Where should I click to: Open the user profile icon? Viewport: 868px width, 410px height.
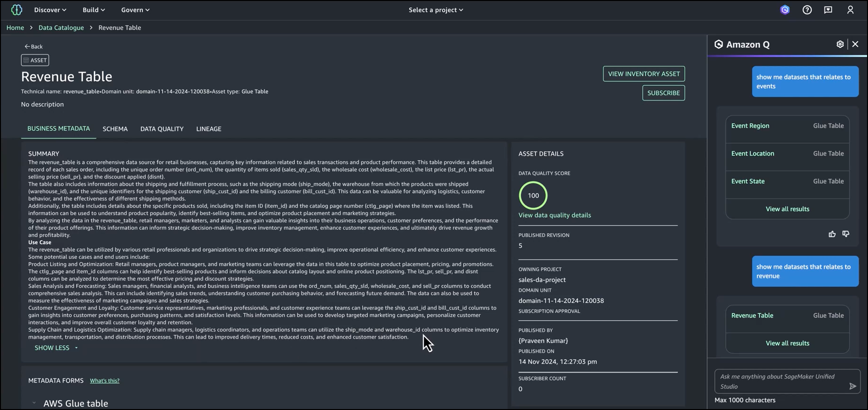point(850,10)
